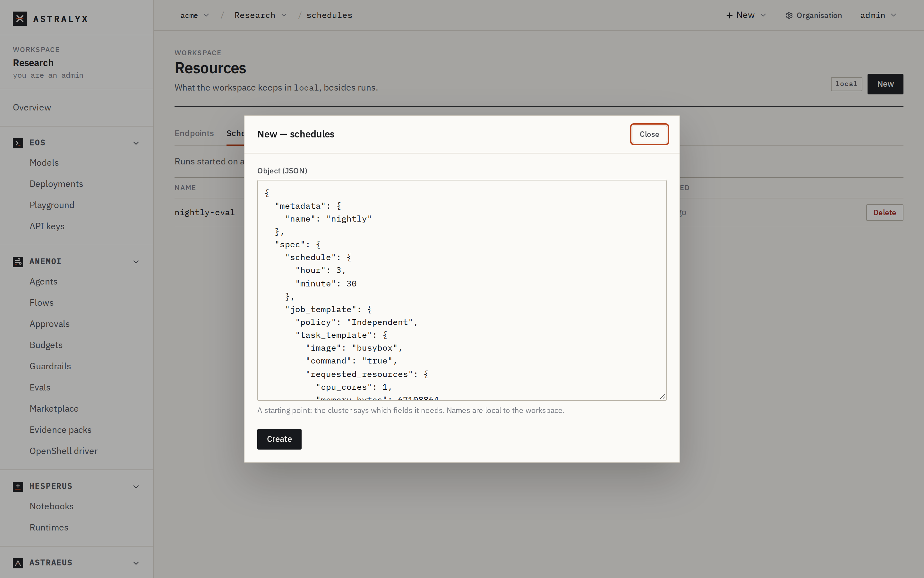The image size is (924, 578).
Task: Open Notebooks under Hesperus
Action: (x=52, y=506)
